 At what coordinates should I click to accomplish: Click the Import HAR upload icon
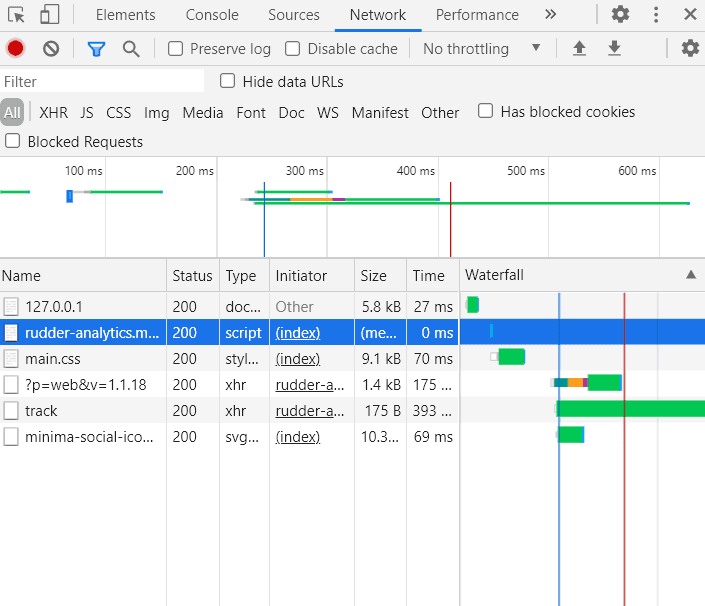point(579,48)
